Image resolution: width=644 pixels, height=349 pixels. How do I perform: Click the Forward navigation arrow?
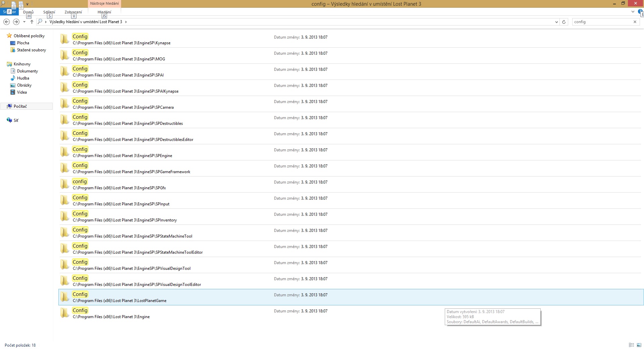16,22
